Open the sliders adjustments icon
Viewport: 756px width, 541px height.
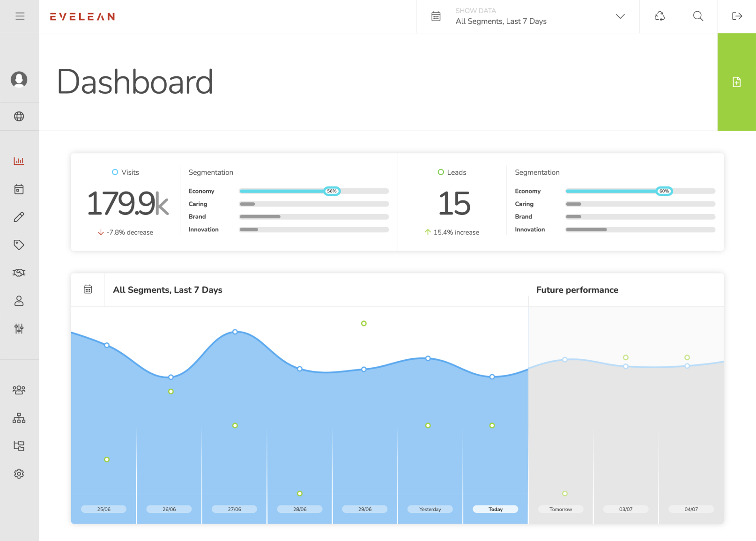(x=19, y=328)
